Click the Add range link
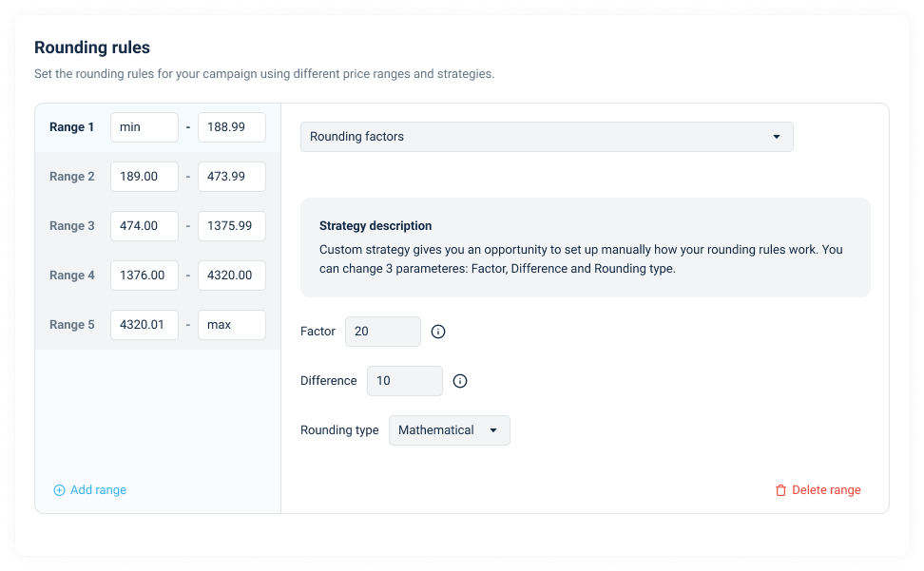 tap(98, 489)
